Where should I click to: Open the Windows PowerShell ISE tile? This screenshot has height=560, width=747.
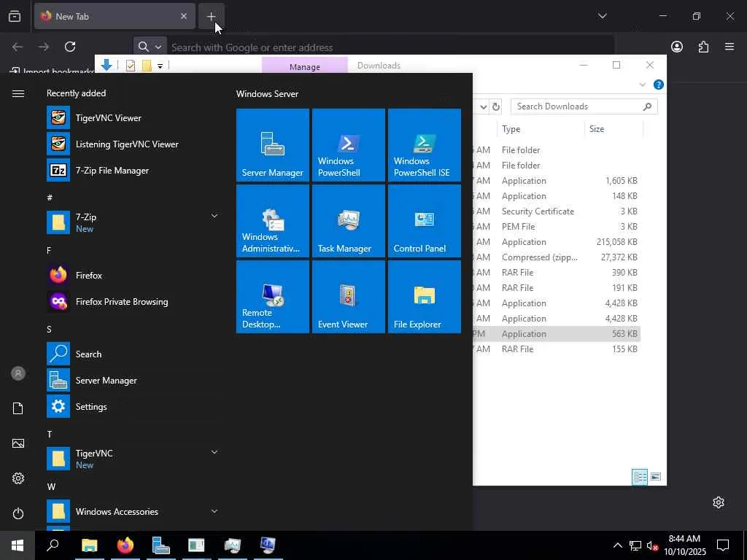click(x=424, y=145)
